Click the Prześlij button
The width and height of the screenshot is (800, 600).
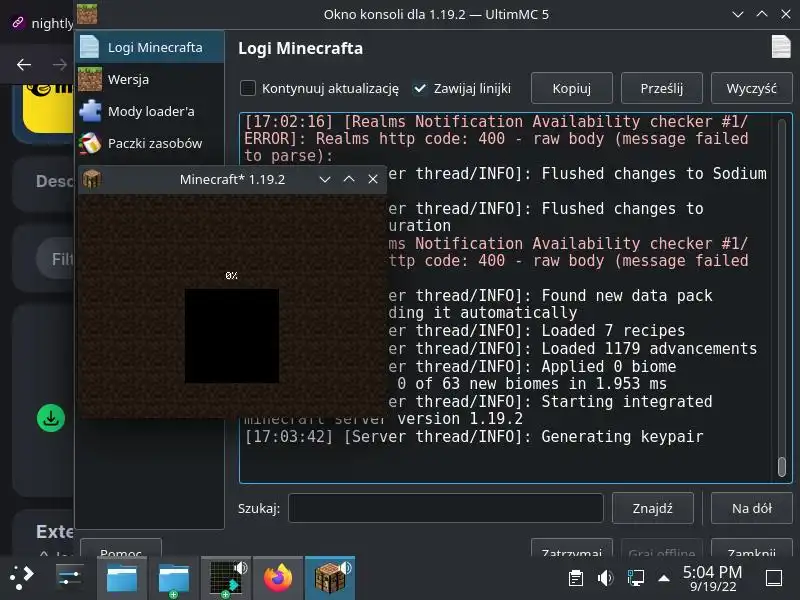click(x=662, y=88)
